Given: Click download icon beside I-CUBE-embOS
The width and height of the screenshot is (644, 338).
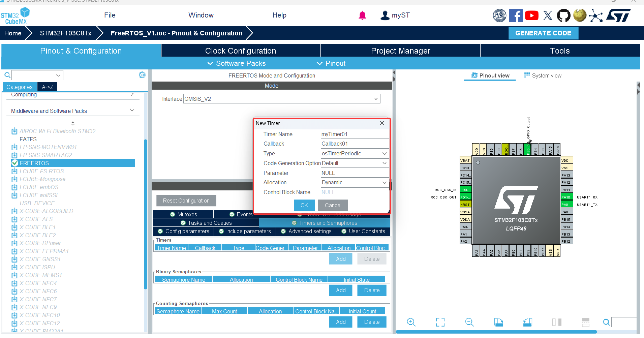Looking at the screenshot, I should click(x=14, y=187).
